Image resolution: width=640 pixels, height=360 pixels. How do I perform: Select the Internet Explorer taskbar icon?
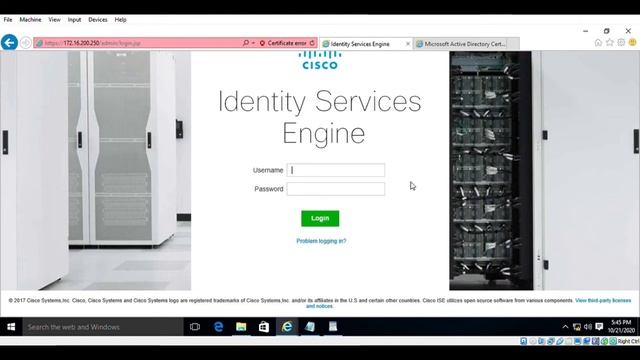[x=287, y=327]
